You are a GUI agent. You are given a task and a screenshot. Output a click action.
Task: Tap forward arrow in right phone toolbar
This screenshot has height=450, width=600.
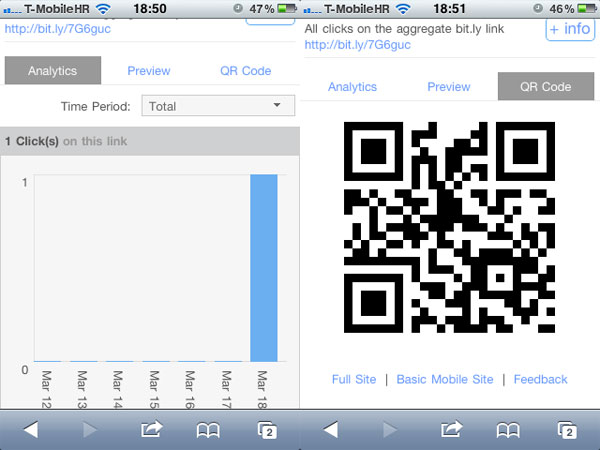(390, 430)
